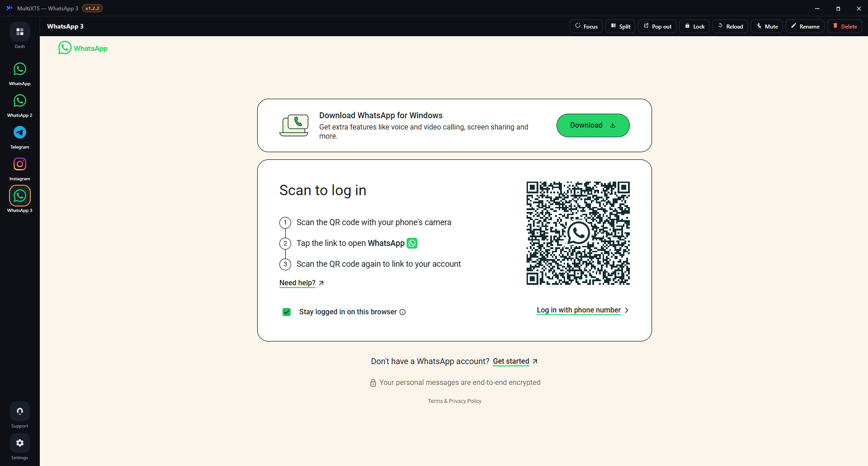The image size is (868, 466).
Task: Click the MultiXTS app icon in title bar
Action: [x=9, y=8]
